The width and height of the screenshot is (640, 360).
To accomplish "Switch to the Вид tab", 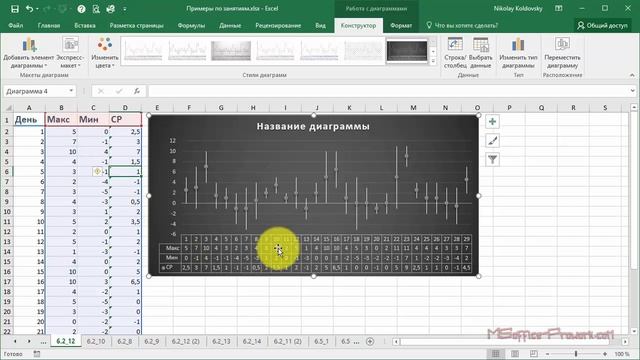I will pyautogui.click(x=320, y=25).
